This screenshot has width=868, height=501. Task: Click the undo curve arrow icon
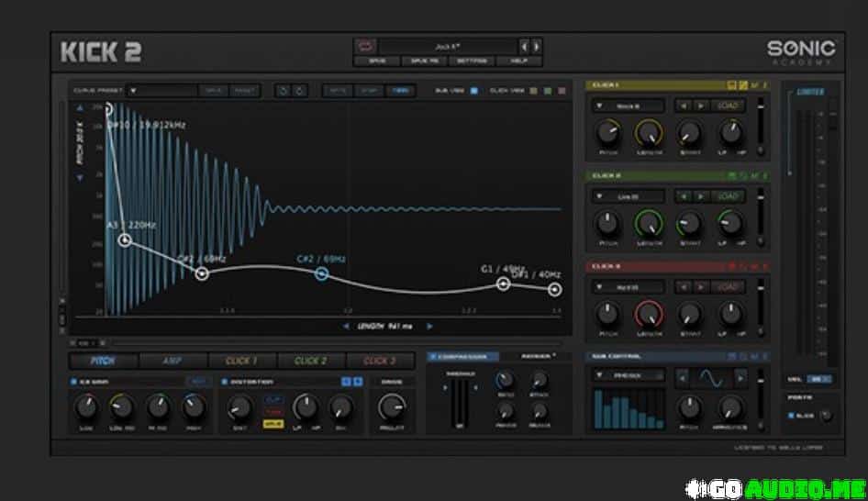(283, 90)
